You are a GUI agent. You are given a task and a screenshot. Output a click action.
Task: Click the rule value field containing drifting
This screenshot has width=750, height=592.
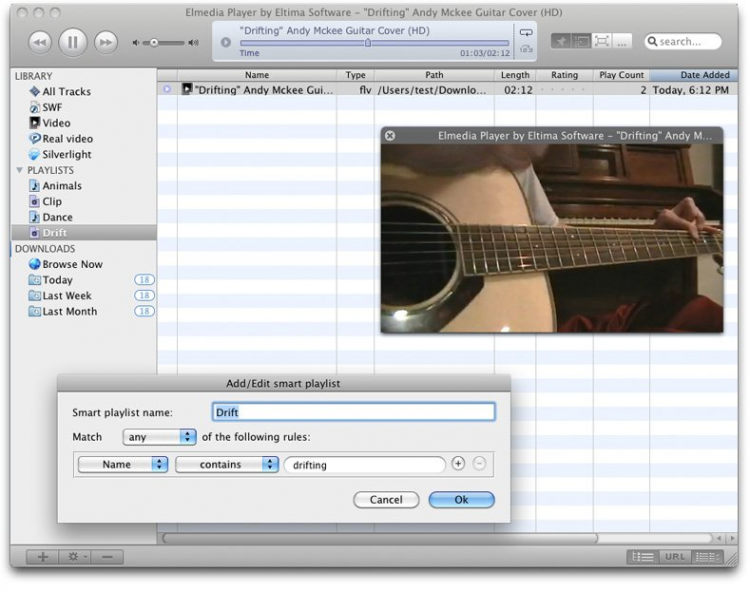point(364,465)
